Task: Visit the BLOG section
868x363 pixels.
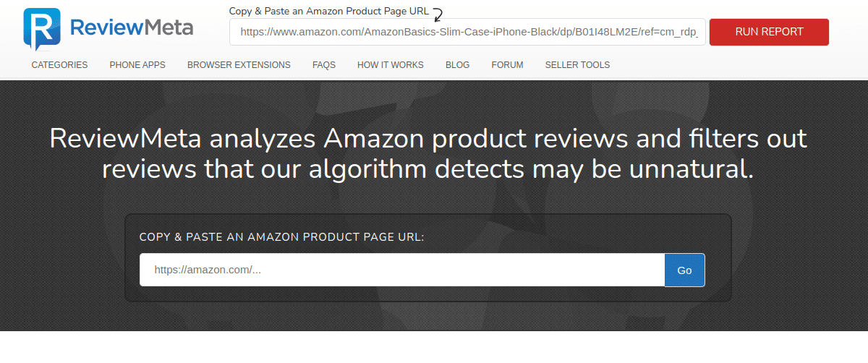Action: coord(457,65)
